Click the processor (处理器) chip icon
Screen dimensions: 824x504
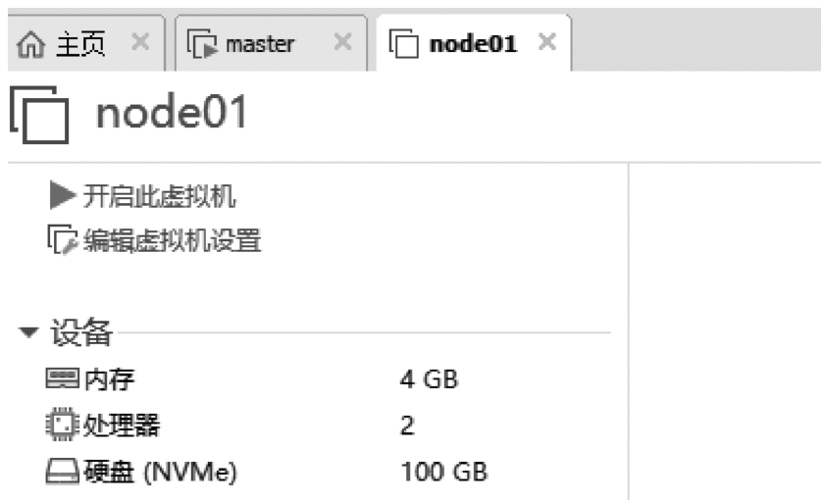coord(59,426)
